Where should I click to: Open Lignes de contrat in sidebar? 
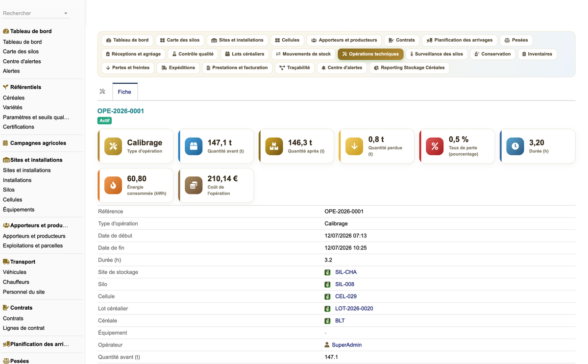point(24,328)
